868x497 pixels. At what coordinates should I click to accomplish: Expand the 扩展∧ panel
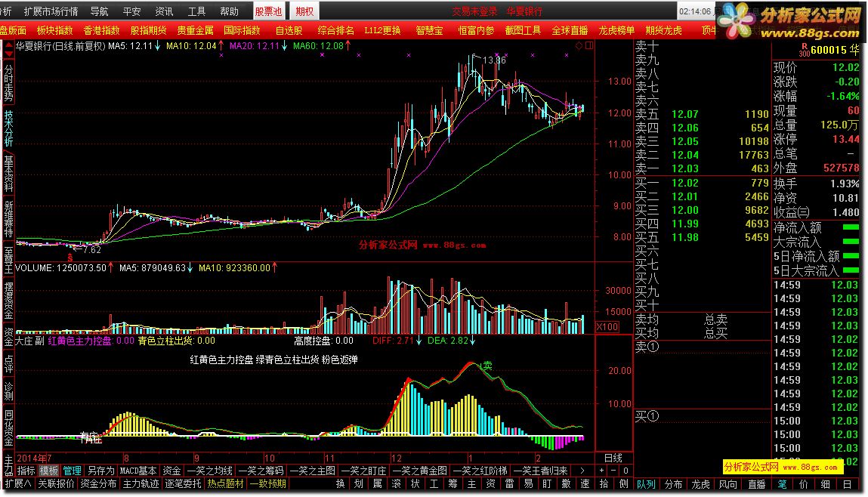[x=17, y=483]
